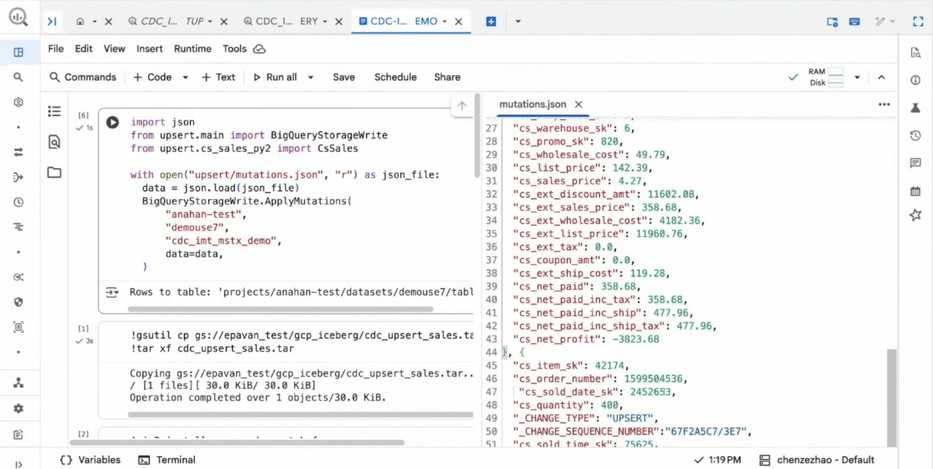Expand the Run all dropdown arrow
This screenshot has width=933, height=469.
click(311, 77)
